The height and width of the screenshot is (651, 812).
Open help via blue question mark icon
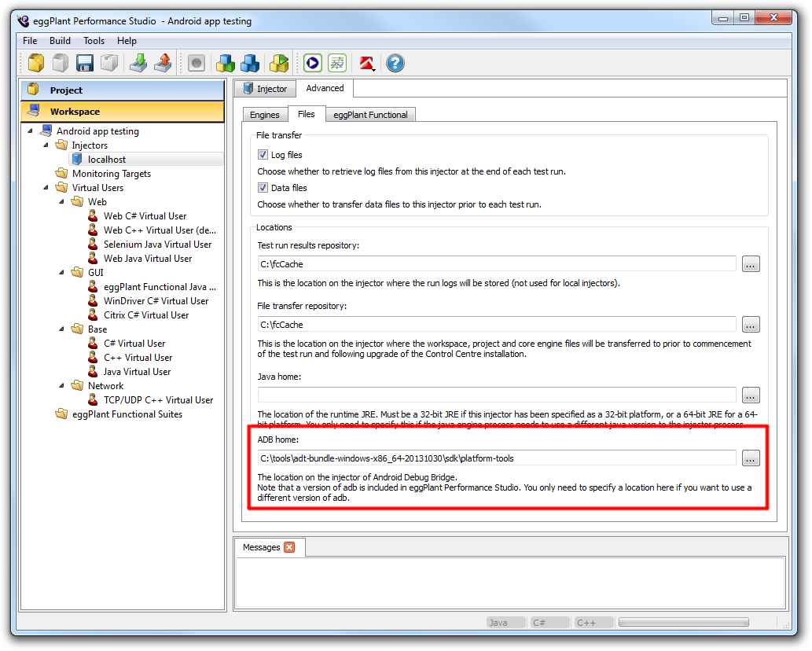click(395, 63)
